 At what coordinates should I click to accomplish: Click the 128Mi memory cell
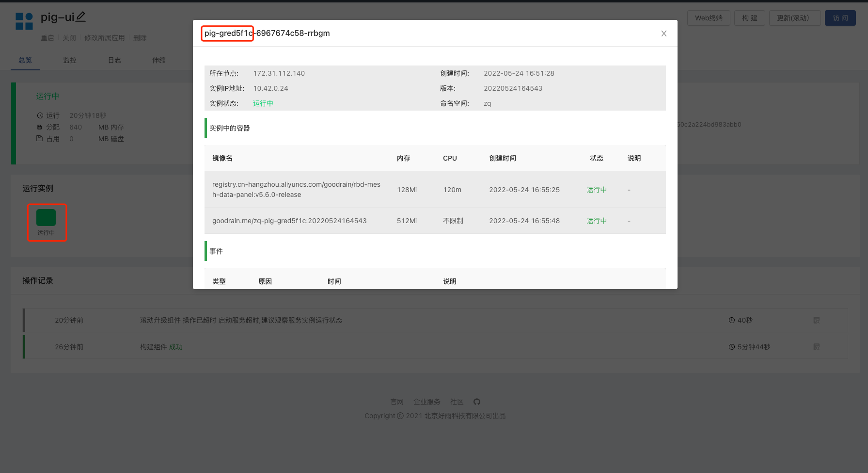(407, 190)
